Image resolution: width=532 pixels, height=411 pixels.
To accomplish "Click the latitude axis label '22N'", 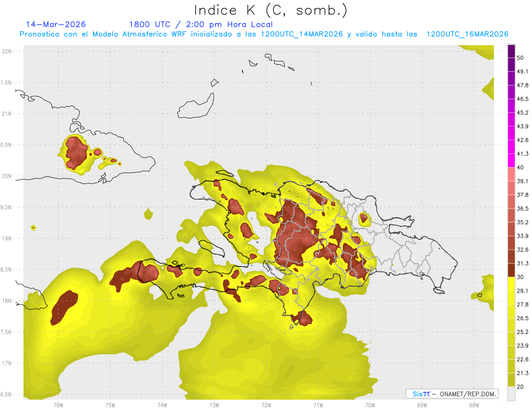I will [6, 51].
